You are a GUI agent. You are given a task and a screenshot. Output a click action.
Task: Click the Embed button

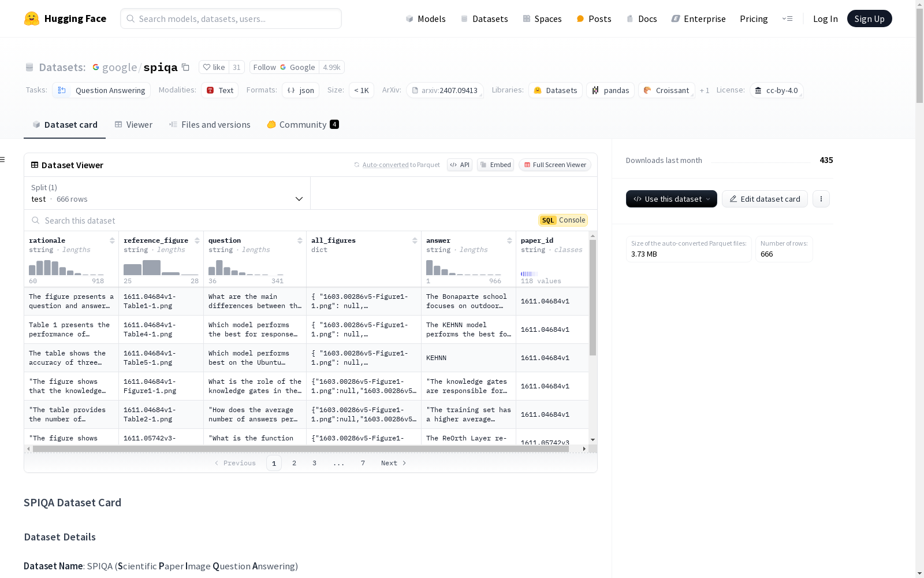pos(495,165)
